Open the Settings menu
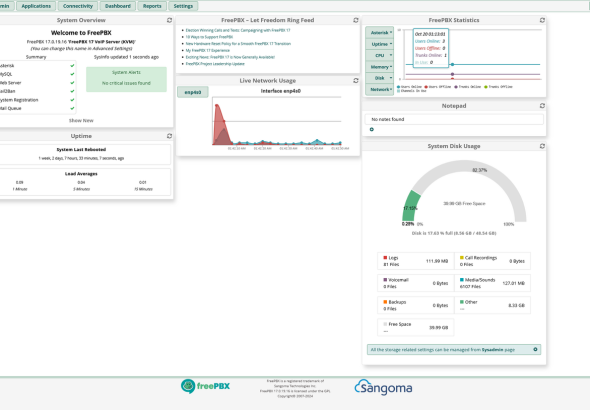Screen dimensions: 590x410 (x=183, y=6)
